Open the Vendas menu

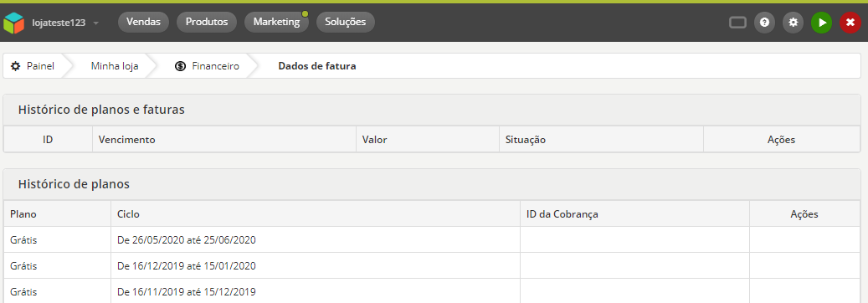(143, 22)
